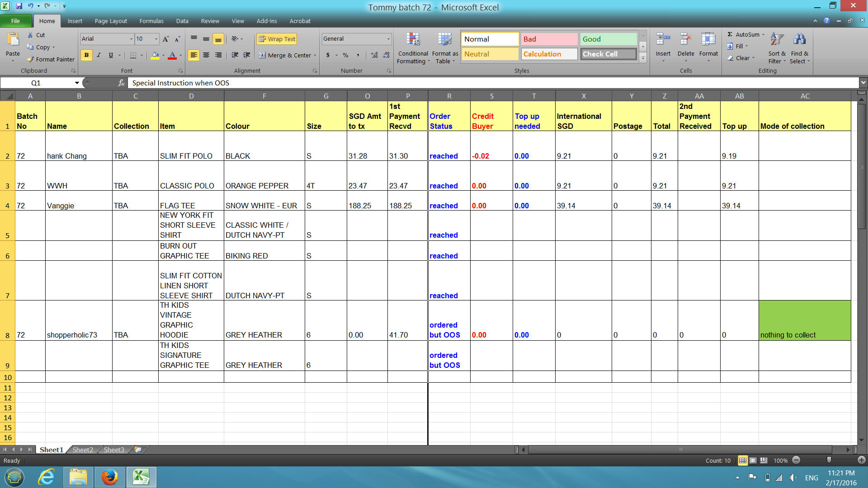
Task: Apply the Calculation cell style
Action: (x=549, y=54)
